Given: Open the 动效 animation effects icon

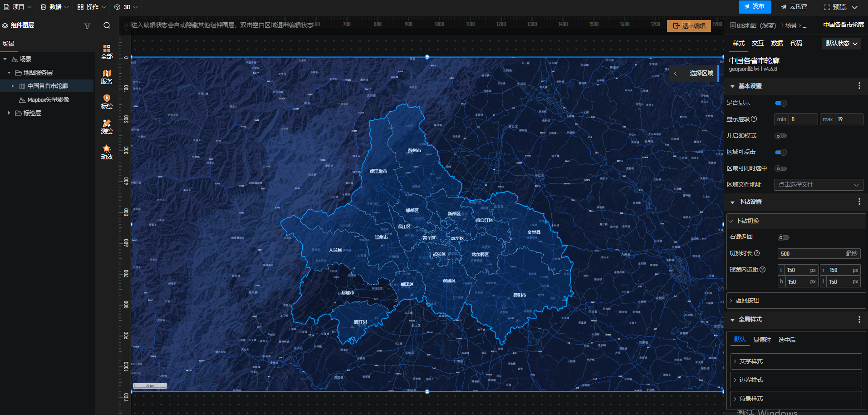Looking at the screenshot, I should [107, 152].
